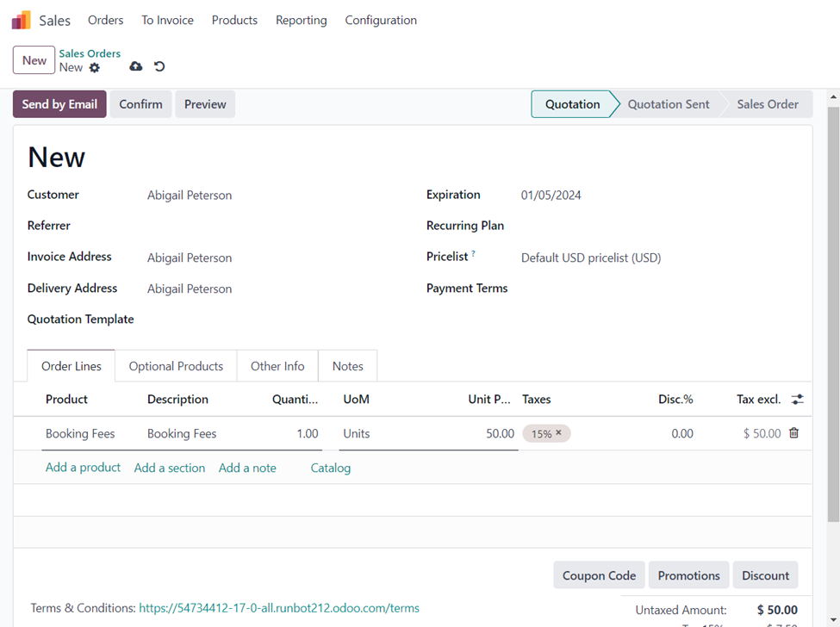Switch to the Optional Products tab
Screen dimensions: 840x627
[176, 366]
